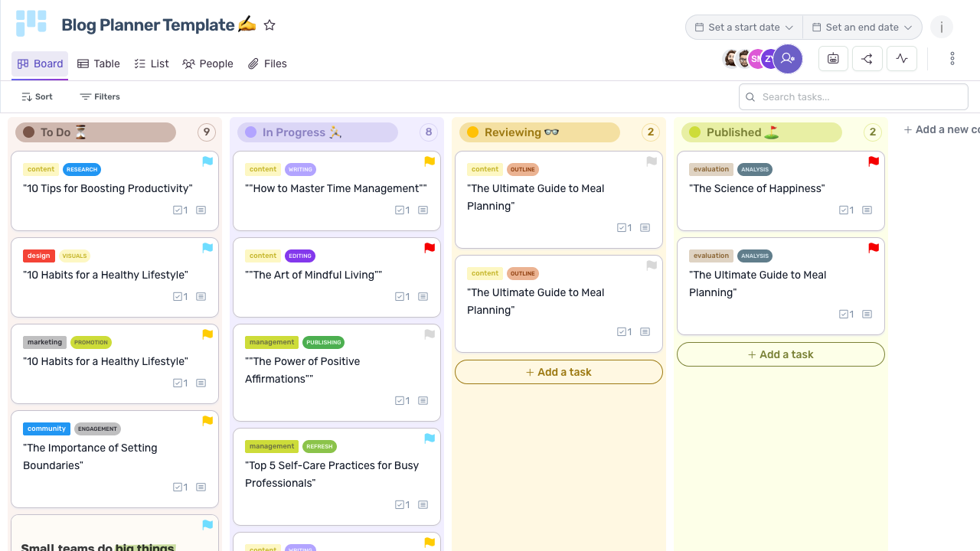This screenshot has height=551, width=980.
Task: Open the Set a start date dropdown
Action: [x=743, y=27]
